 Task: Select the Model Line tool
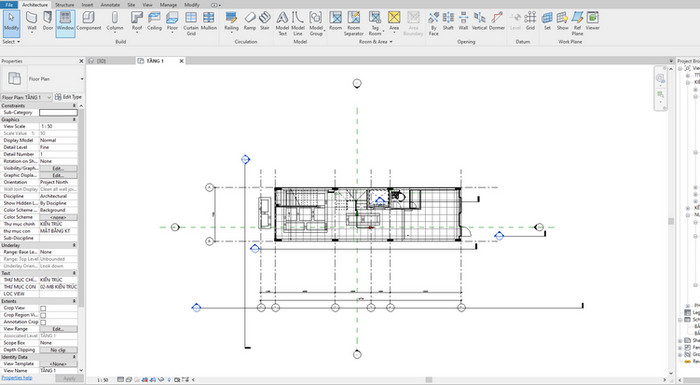(x=298, y=23)
